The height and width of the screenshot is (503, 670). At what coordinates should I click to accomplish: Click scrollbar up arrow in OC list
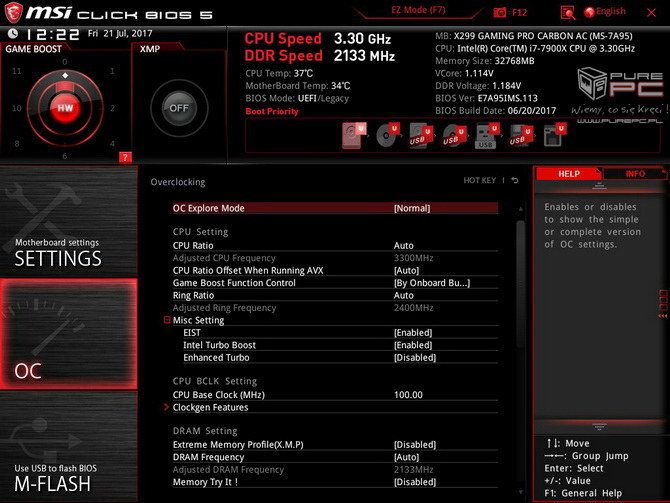(520, 209)
